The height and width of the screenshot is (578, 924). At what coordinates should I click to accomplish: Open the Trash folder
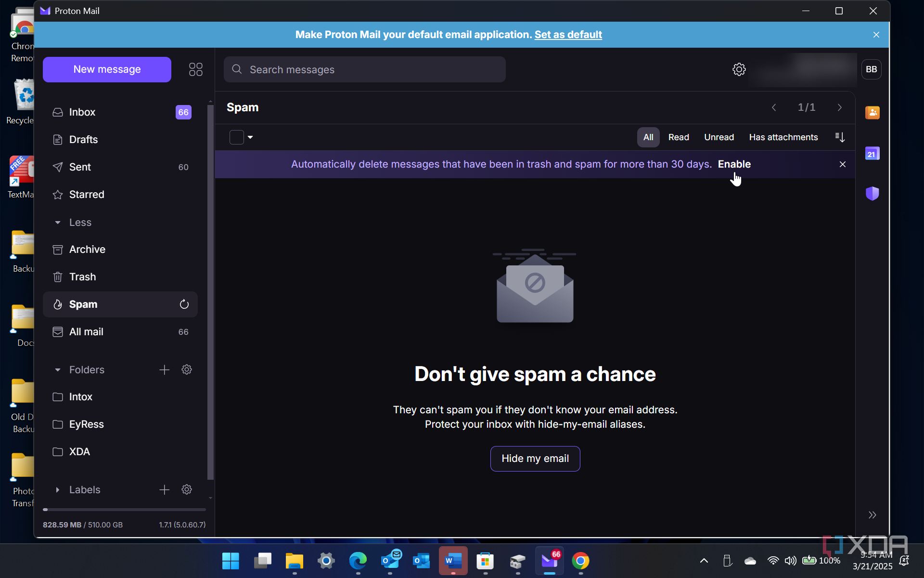click(120, 277)
